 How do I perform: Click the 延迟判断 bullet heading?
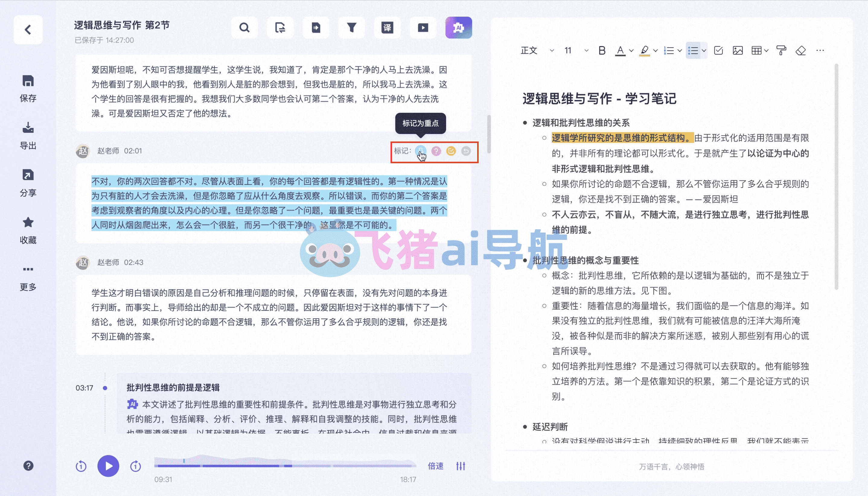(550, 427)
